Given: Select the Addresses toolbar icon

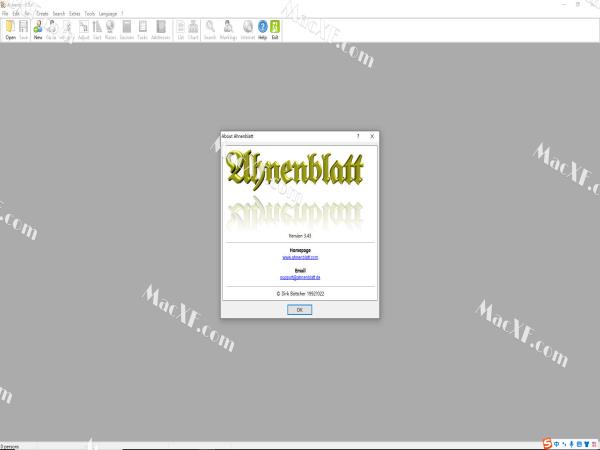Looking at the screenshot, I should tap(160, 29).
